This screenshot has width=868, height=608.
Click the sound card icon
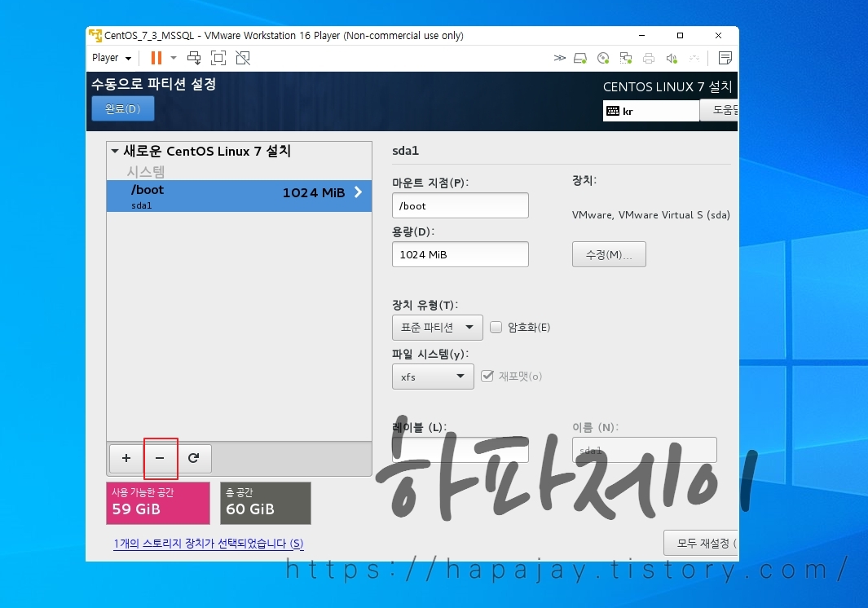click(x=672, y=58)
